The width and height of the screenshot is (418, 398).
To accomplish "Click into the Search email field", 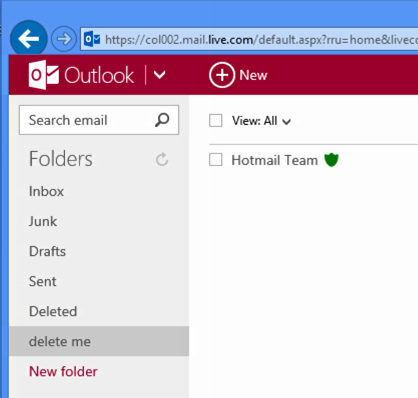I will [99, 120].
